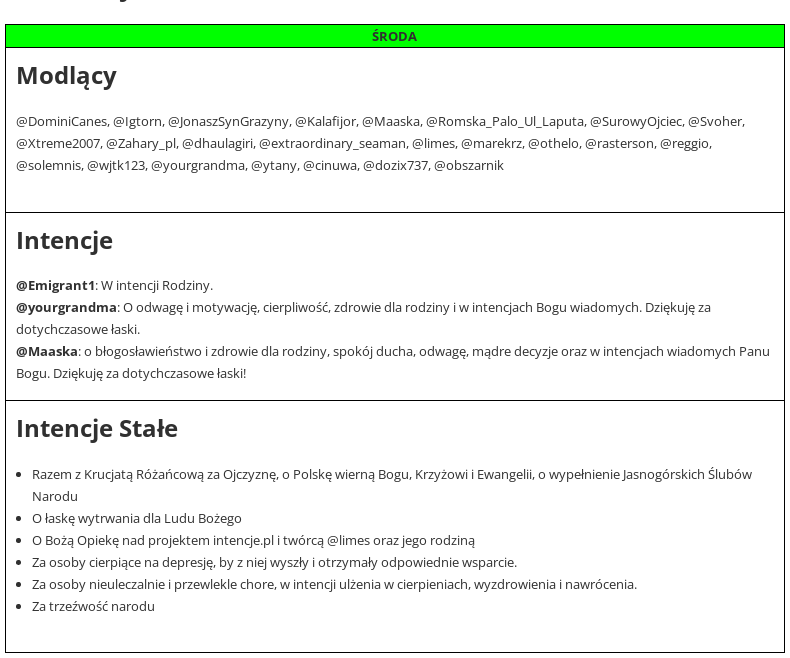
Task: Click the Intencje Stałe heading
Action: click(x=97, y=429)
